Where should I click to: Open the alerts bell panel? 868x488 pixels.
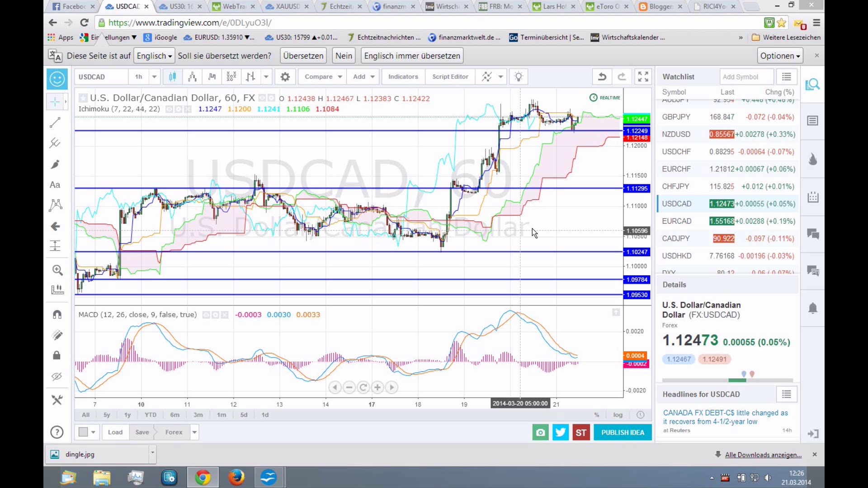812,309
